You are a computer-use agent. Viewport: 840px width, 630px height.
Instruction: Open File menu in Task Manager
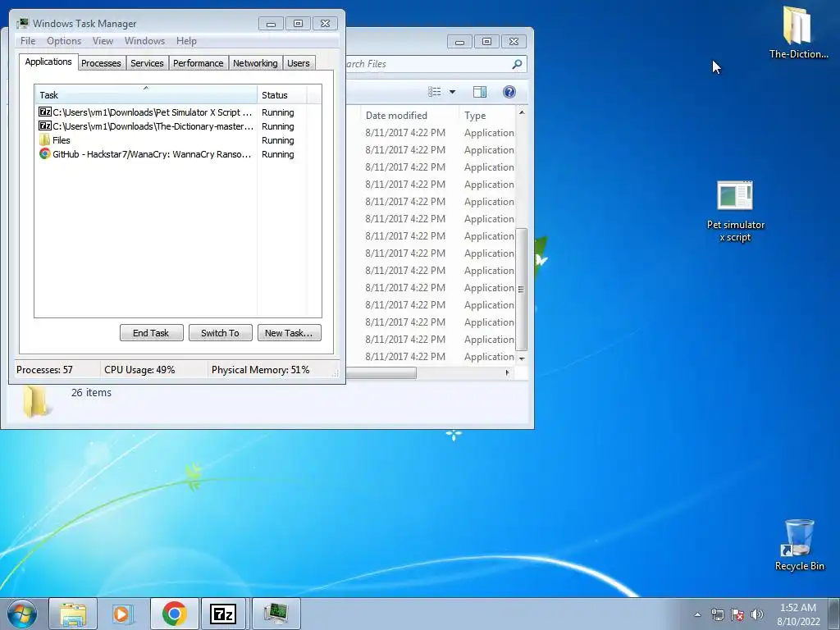pyautogui.click(x=28, y=41)
